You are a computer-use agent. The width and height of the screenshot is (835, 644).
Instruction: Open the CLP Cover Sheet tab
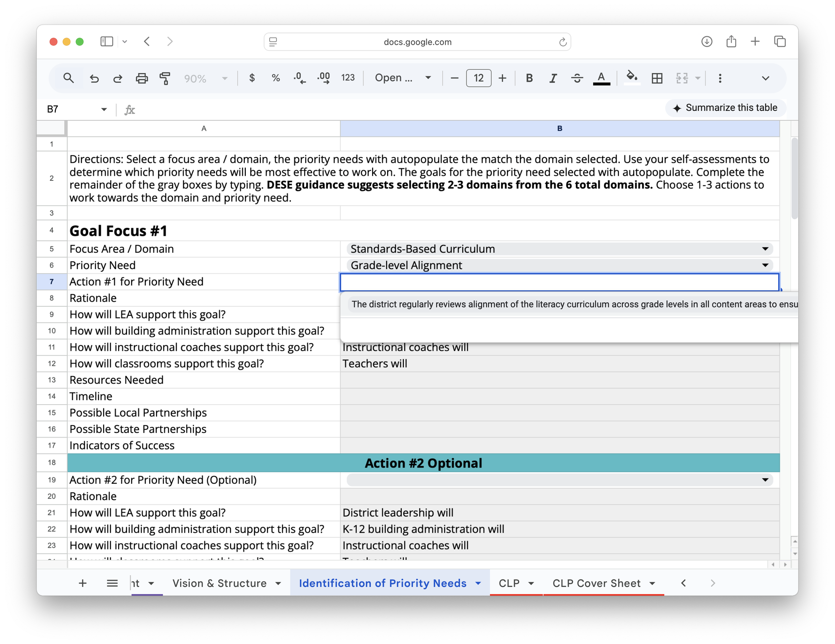(x=596, y=583)
